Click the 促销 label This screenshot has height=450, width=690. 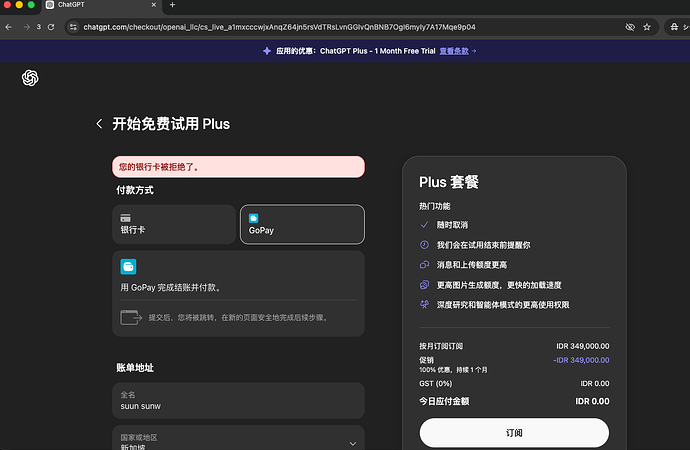[426, 360]
